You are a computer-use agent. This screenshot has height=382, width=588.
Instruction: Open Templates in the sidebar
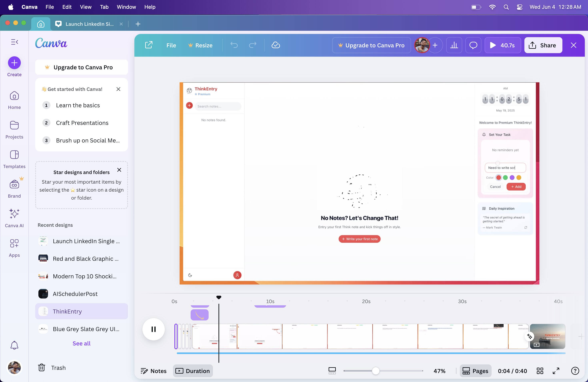pos(14,159)
